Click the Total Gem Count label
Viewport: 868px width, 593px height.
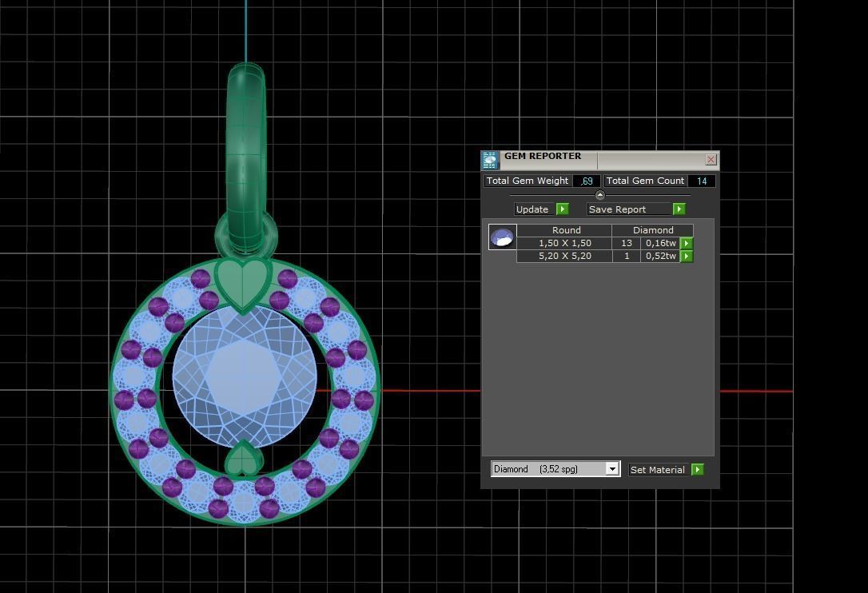click(x=645, y=181)
